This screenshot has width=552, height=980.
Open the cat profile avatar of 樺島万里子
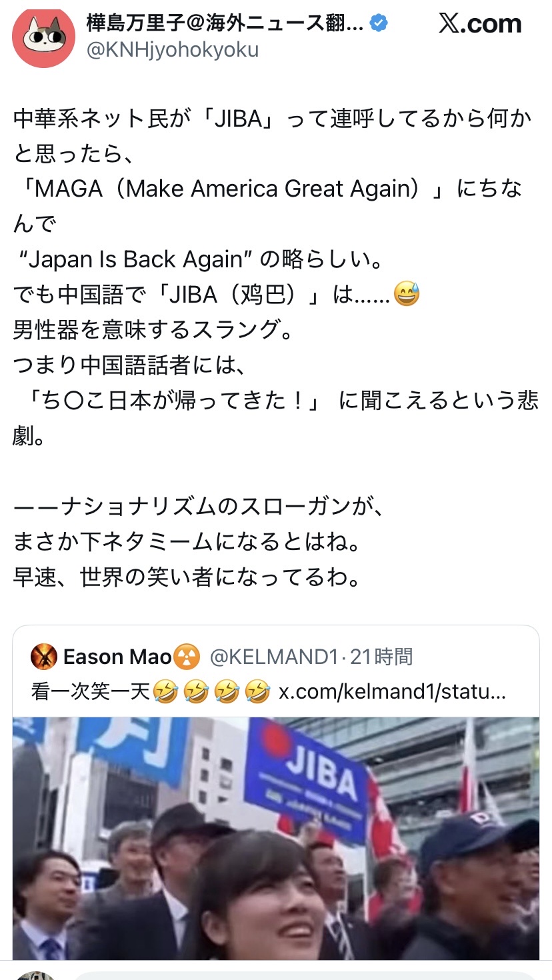click(x=41, y=39)
